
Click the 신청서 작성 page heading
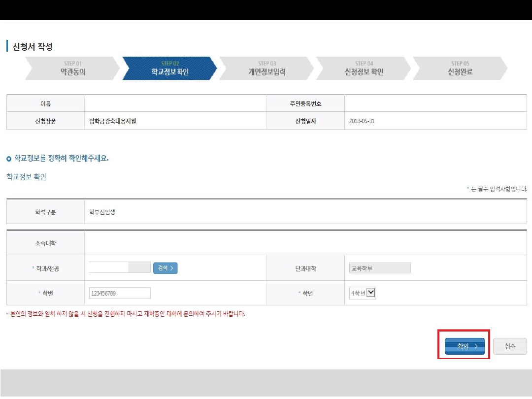point(33,47)
